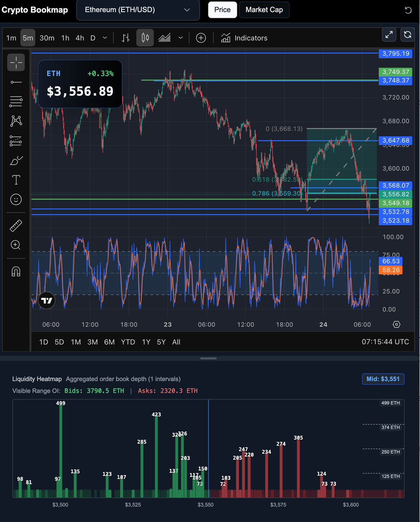The image size is (420, 522).
Task: Click the 66.53 stochastic value label
Action: pyautogui.click(x=391, y=261)
